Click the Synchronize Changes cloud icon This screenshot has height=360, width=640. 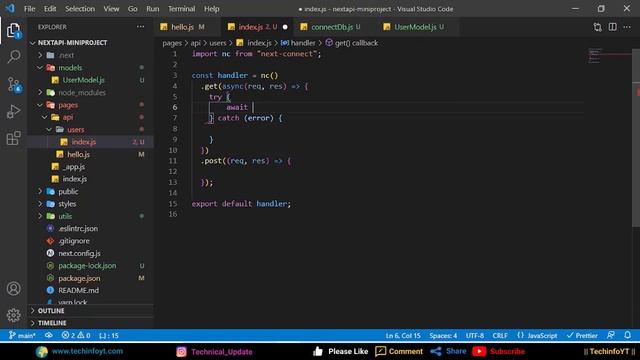[49, 336]
